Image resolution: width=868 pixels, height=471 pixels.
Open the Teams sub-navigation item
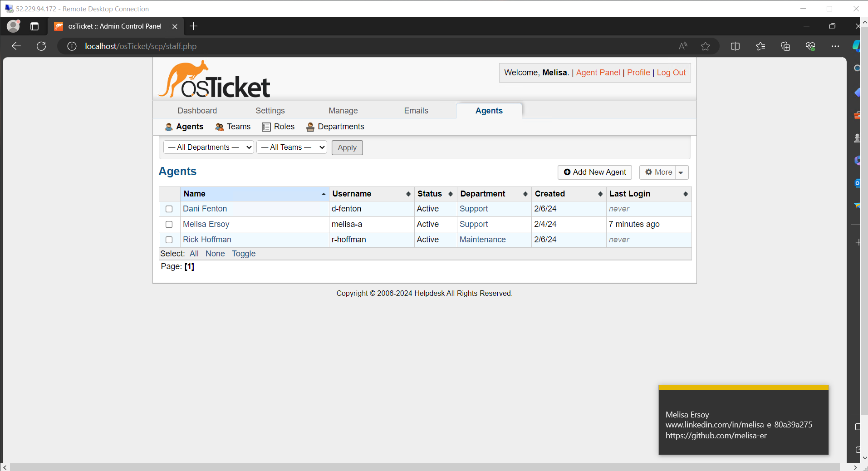pos(233,127)
